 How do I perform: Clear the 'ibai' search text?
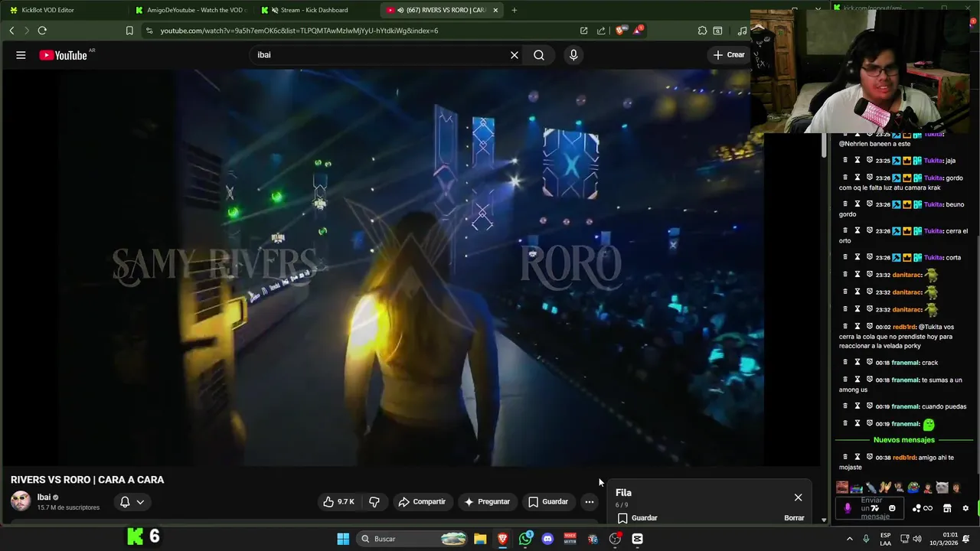(x=514, y=55)
